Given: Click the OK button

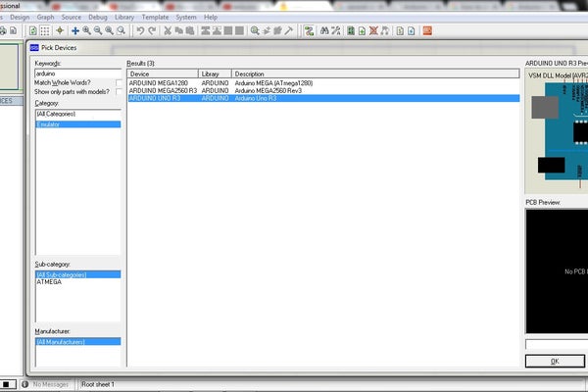Looking at the screenshot, I should pos(555,361).
